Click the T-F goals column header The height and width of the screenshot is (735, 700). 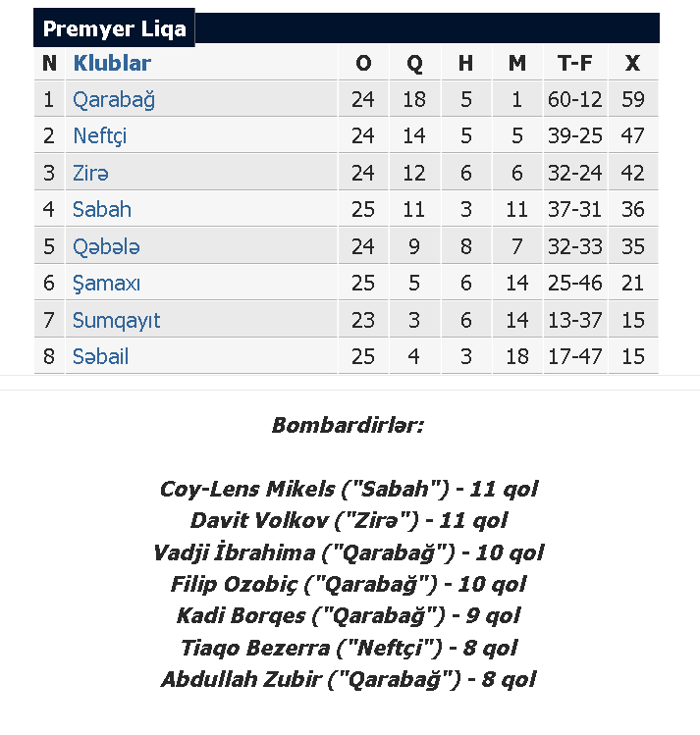pos(574,63)
